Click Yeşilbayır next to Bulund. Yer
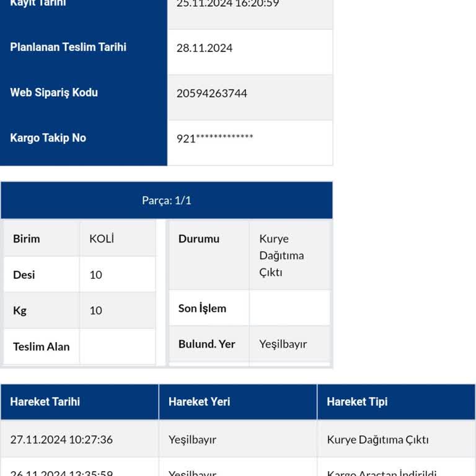The image size is (476, 476). click(283, 344)
